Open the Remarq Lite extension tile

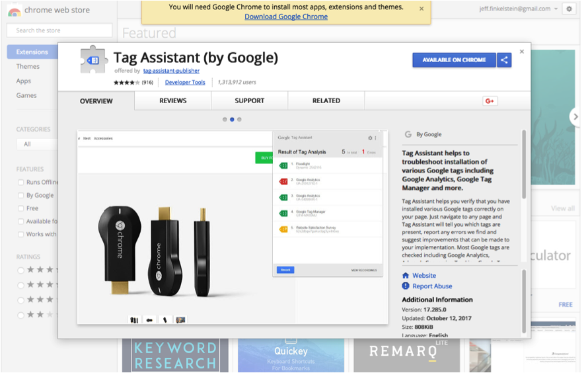click(407, 355)
